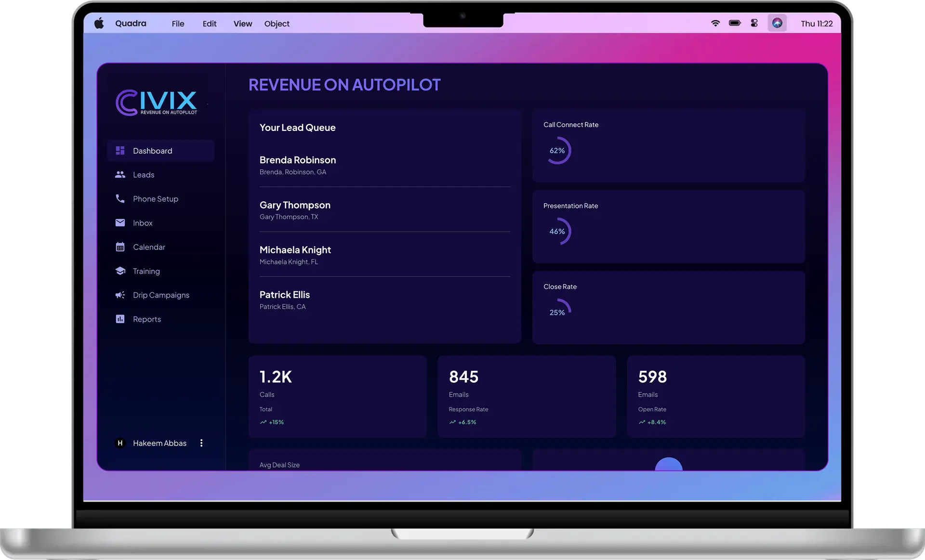
Task: Click the Wi-Fi status icon
Action: pyautogui.click(x=715, y=23)
